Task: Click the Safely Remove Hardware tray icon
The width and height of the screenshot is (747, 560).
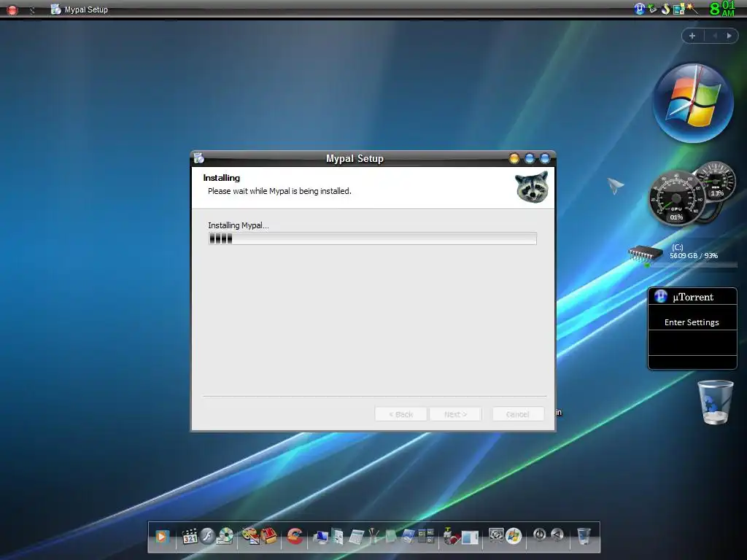Action: click(x=652, y=9)
